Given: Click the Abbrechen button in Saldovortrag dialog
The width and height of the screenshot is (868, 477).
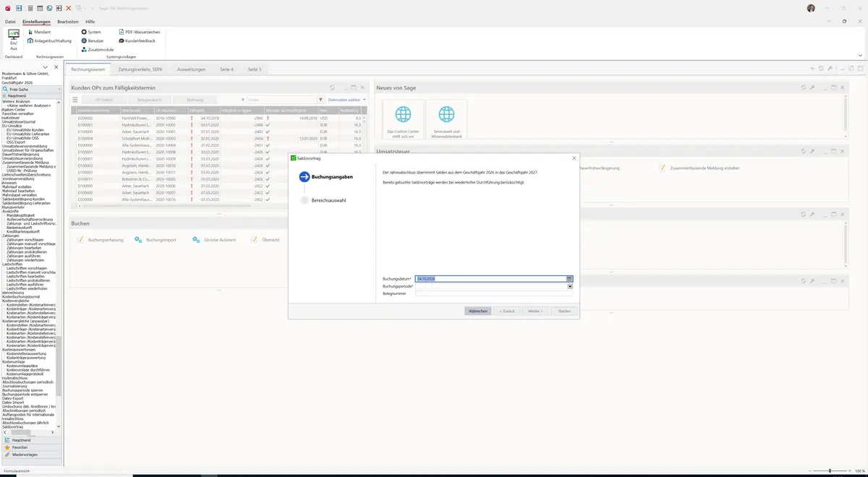Looking at the screenshot, I should [478, 311].
